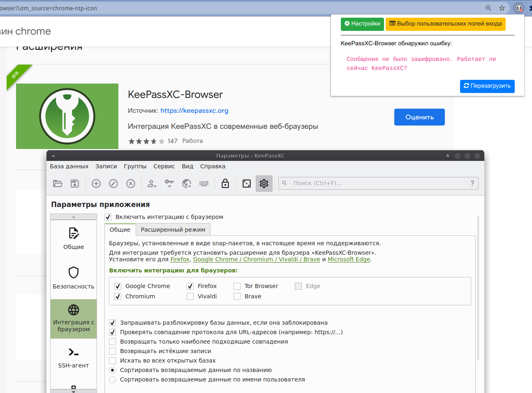Click the search help question mark

(x=472, y=184)
